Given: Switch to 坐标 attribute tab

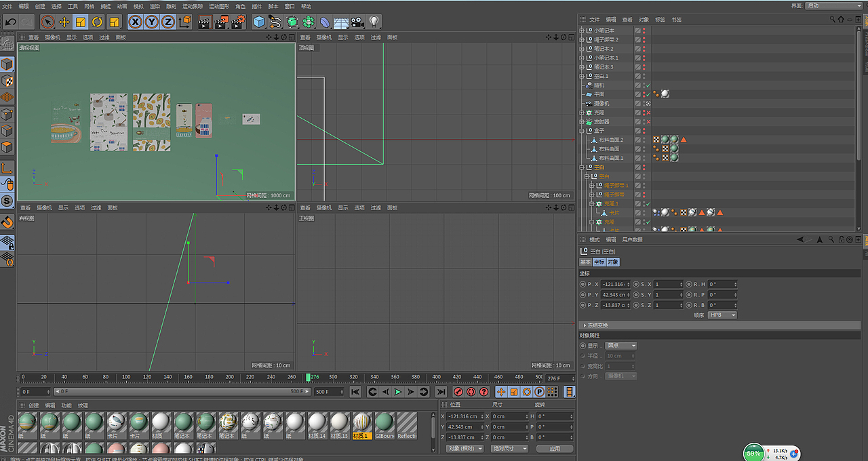Looking at the screenshot, I should pos(599,262).
